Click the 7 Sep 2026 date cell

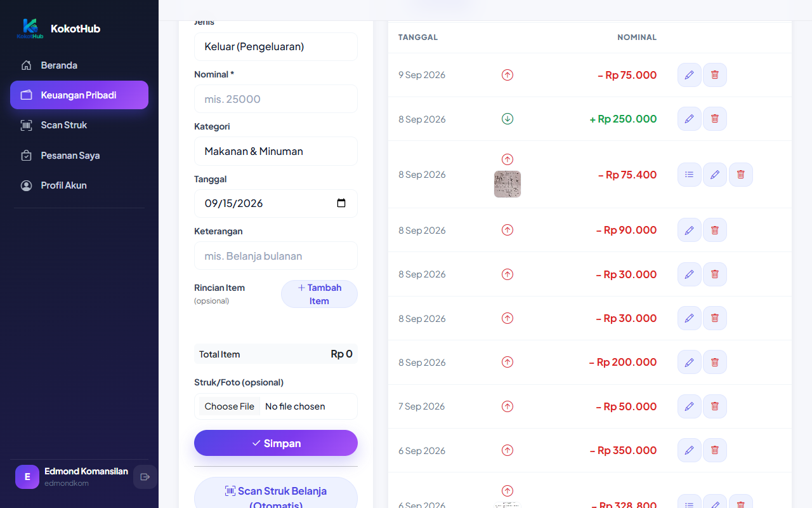click(422, 406)
